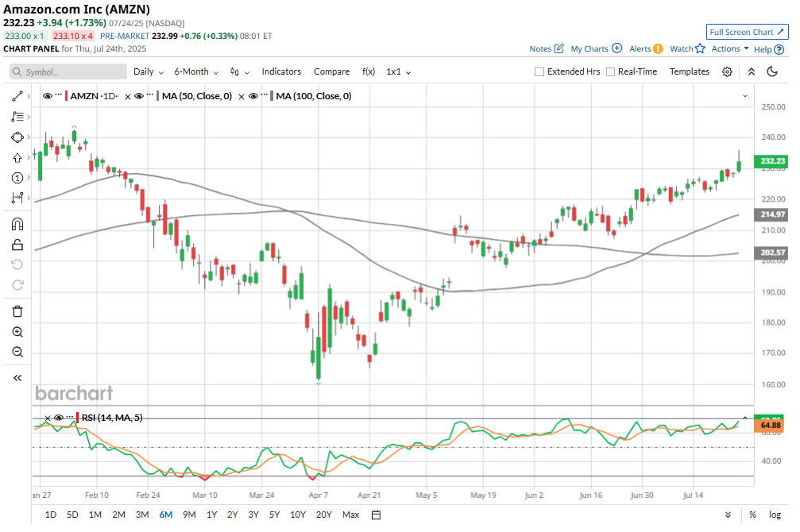Open the f(x) expressions menu
The width and height of the screenshot is (800, 532).
[x=369, y=72]
